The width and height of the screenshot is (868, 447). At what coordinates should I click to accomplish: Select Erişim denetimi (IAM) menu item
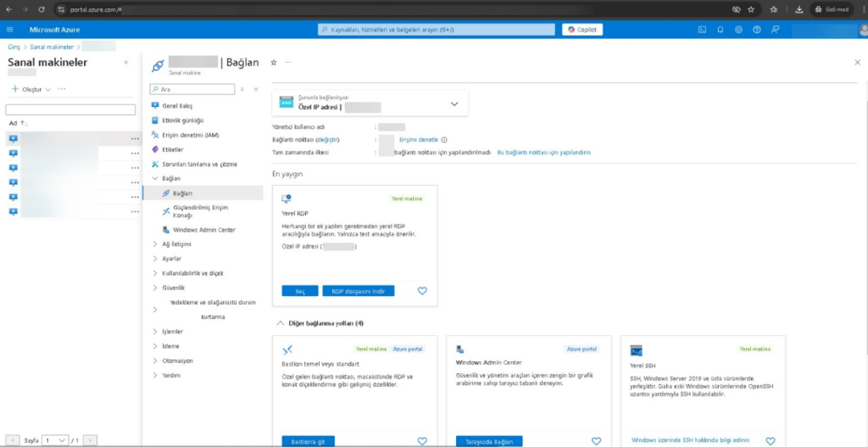pyautogui.click(x=190, y=135)
